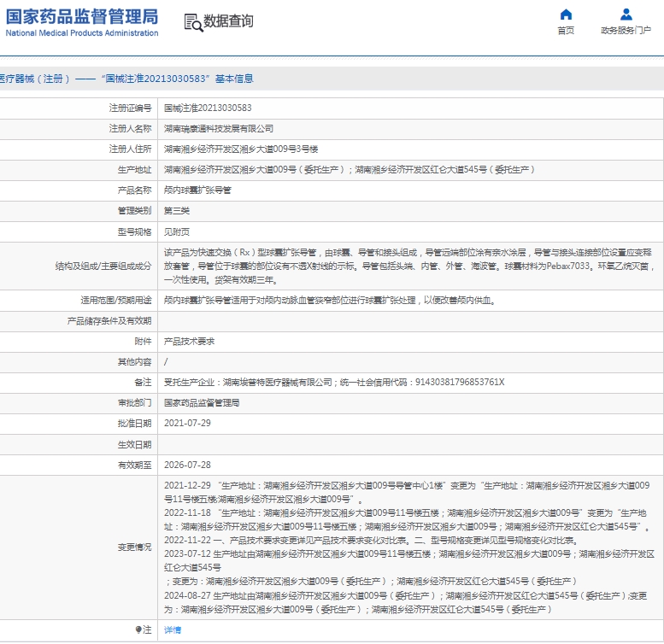This screenshot has width=664, height=644.
Task: Click the 备注 text with credit code 91430381796853761X
Action: point(334,382)
